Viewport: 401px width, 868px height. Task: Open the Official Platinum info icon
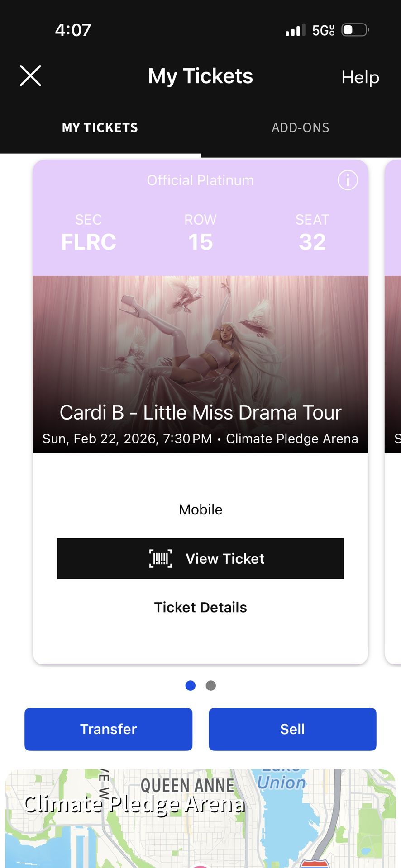[x=347, y=180]
